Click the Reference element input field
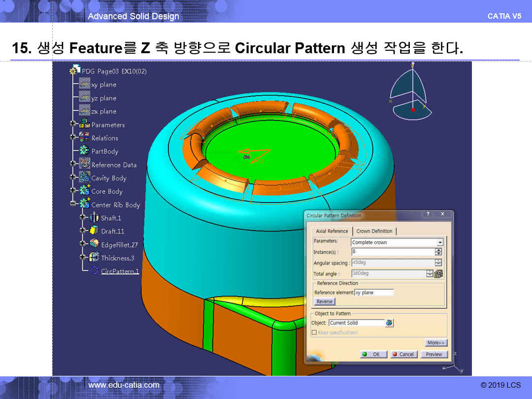Image resolution: width=532 pixels, height=399 pixels. (x=374, y=293)
